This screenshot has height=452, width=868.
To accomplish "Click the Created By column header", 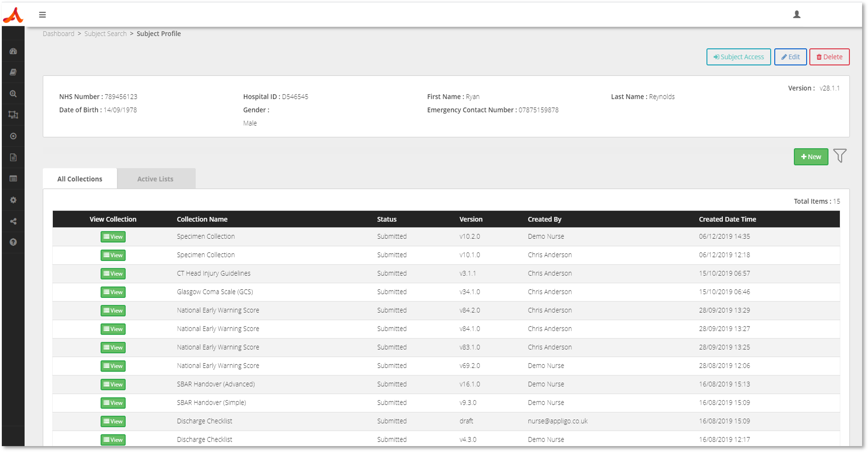I will click(544, 219).
